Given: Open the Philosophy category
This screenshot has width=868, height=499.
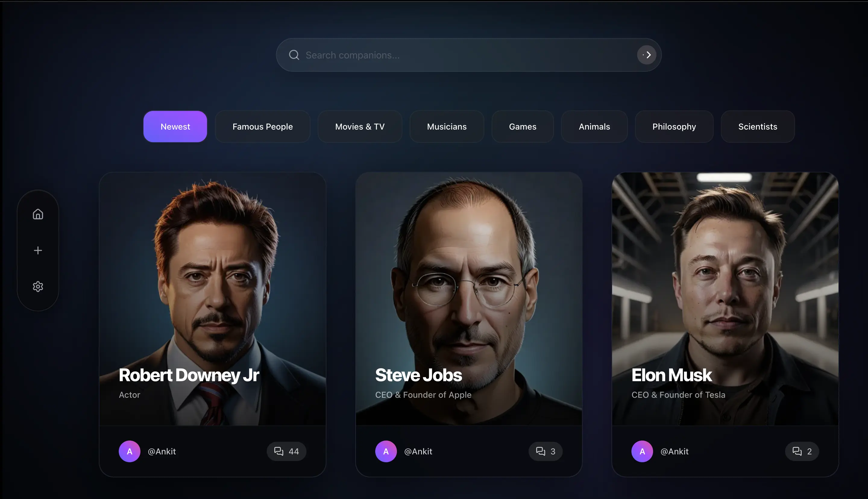Looking at the screenshot, I should point(674,127).
